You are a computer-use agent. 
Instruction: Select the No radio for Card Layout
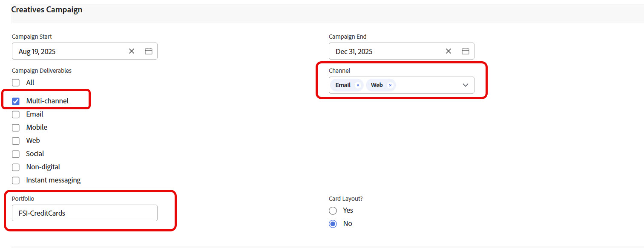click(x=333, y=224)
